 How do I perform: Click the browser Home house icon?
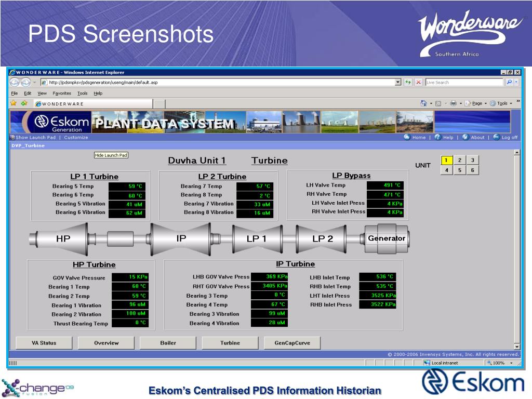[x=423, y=103]
